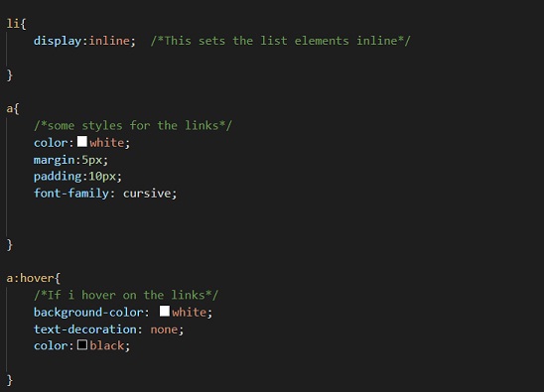
Task: Click the closing brace of the a:hover rule
Action: pyautogui.click(x=10, y=380)
